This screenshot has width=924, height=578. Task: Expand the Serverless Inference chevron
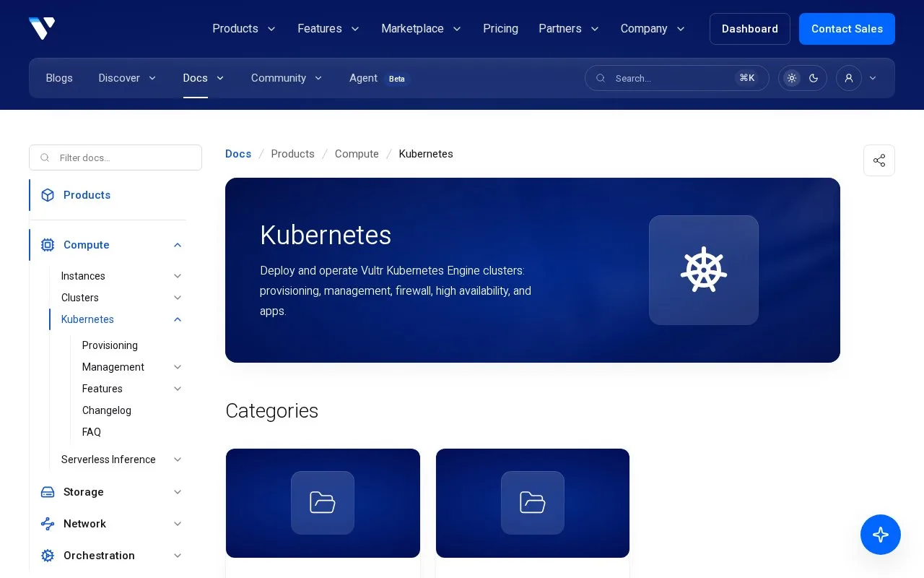[x=178, y=460]
